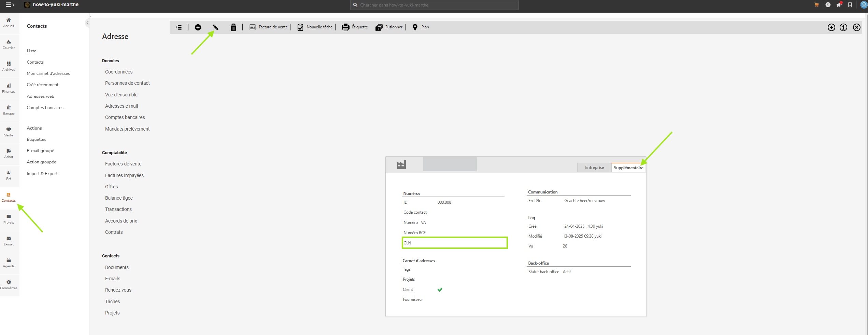
Task: Open the Achat module
Action: (9, 153)
